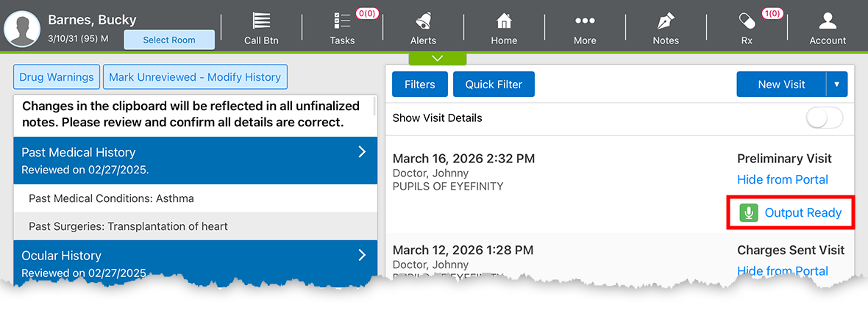Screen dimensions: 868x313
Task: Open Notes with the pen icon
Action: (666, 21)
